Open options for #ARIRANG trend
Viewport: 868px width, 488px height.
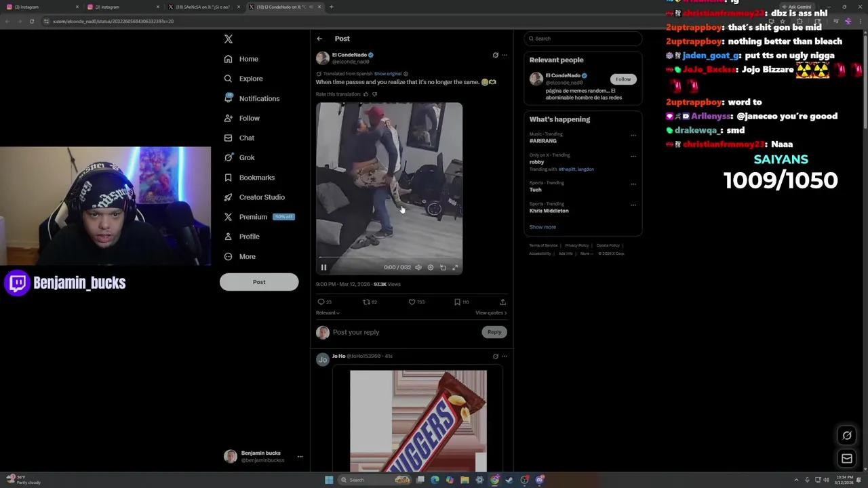[633, 136]
